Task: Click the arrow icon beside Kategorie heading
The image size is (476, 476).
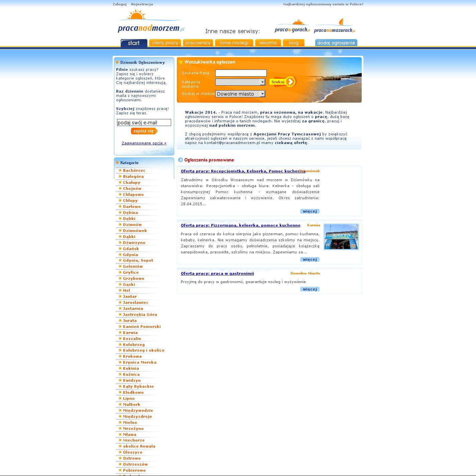Action: pos(117,163)
